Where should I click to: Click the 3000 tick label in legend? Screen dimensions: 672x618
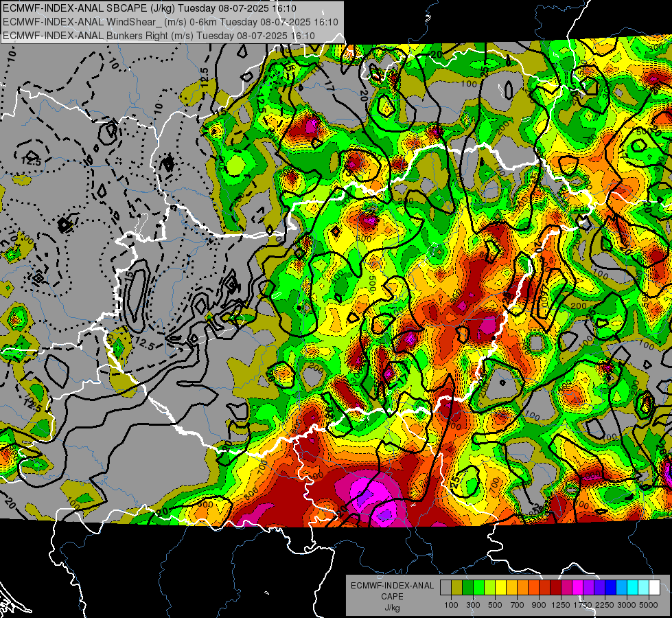(627, 605)
